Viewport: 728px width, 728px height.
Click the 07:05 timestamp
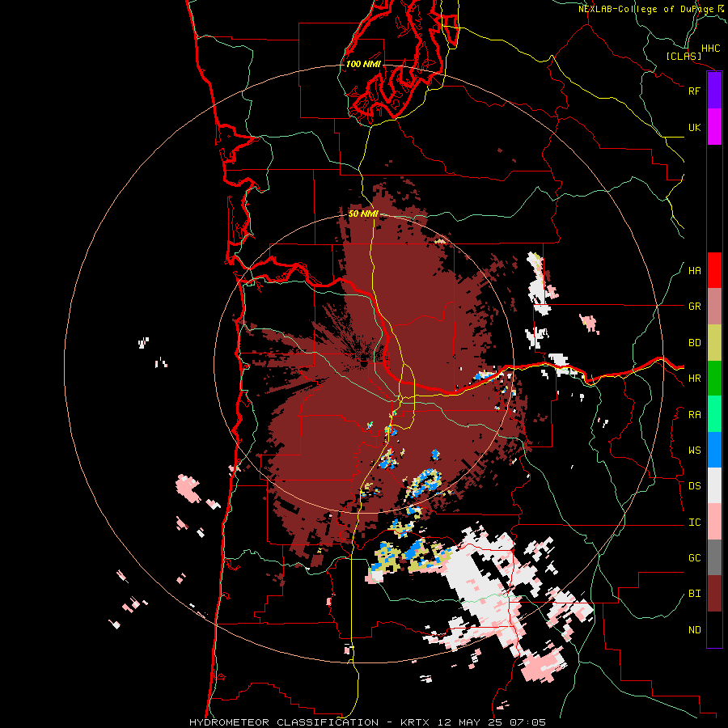pos(530,722)
